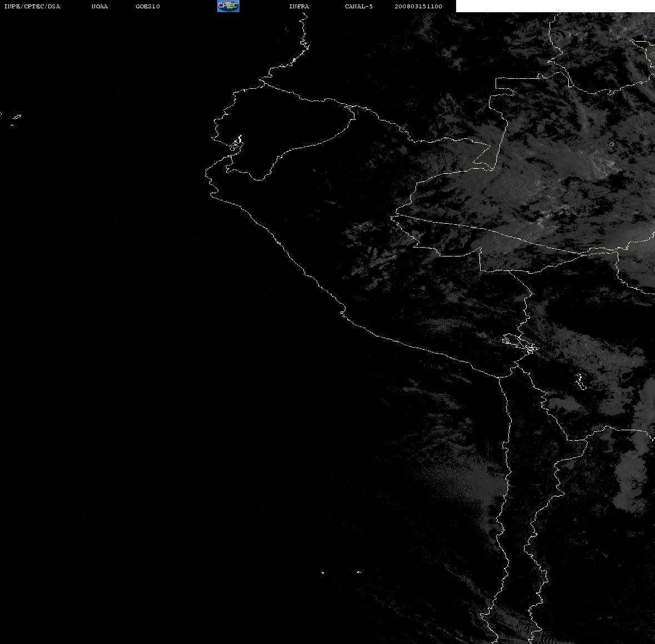Select the CANAL-5 channel label
Image resolution: width=655 pixels, height=644 pixels.
(359, 6)
